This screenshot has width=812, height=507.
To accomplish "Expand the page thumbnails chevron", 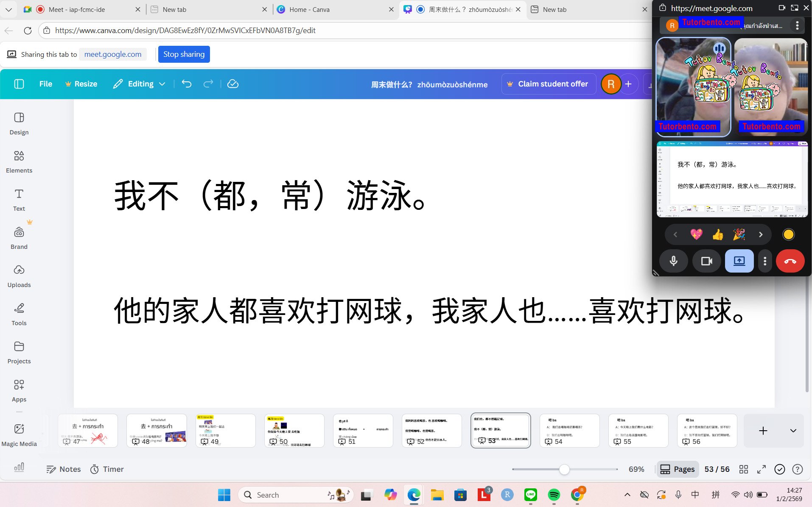I will [x=792, y=431].
